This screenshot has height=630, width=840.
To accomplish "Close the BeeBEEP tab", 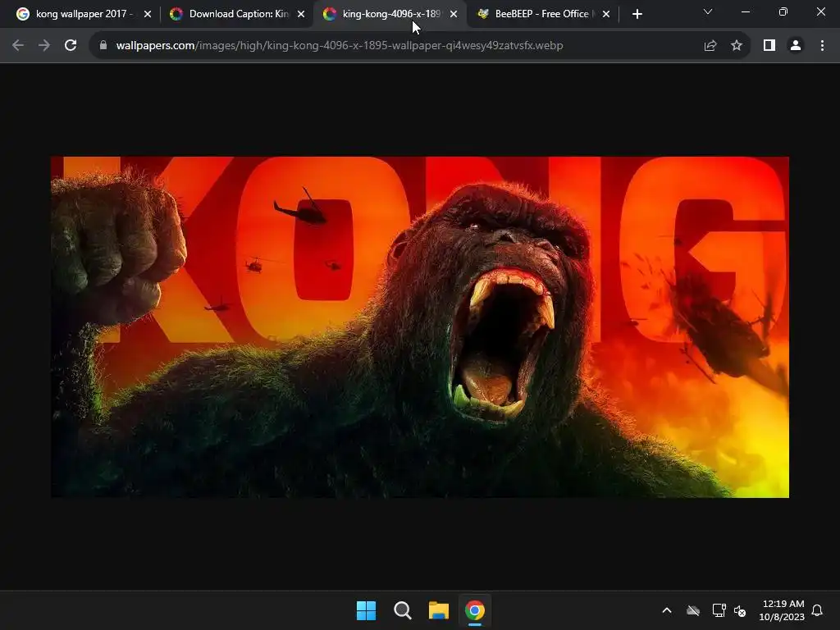I will (x=606, y=14).
